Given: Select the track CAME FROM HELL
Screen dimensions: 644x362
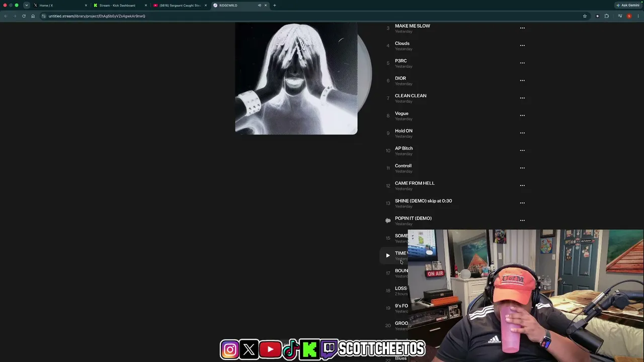Looking at the screenshot, I should pyautogui.click(x=415, y=183).
